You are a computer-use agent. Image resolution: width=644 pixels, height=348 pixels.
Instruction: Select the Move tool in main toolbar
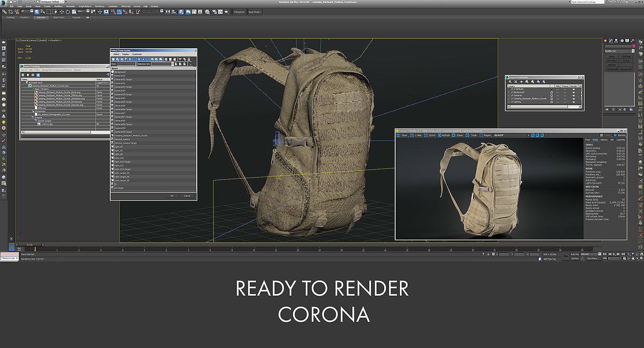point(62,11)
